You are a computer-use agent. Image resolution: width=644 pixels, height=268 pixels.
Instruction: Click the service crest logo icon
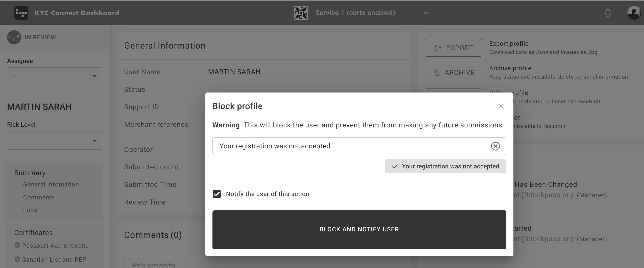[301, 13]
